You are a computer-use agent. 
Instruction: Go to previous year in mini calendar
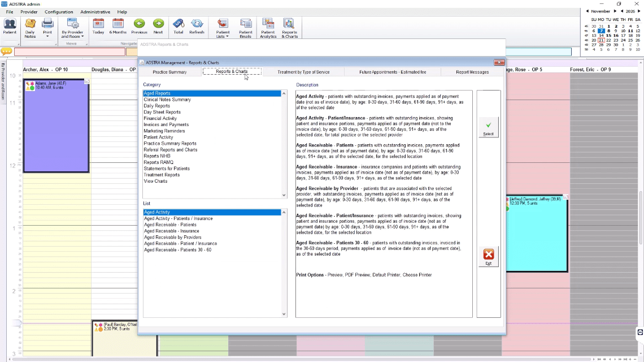coord(622,11)
